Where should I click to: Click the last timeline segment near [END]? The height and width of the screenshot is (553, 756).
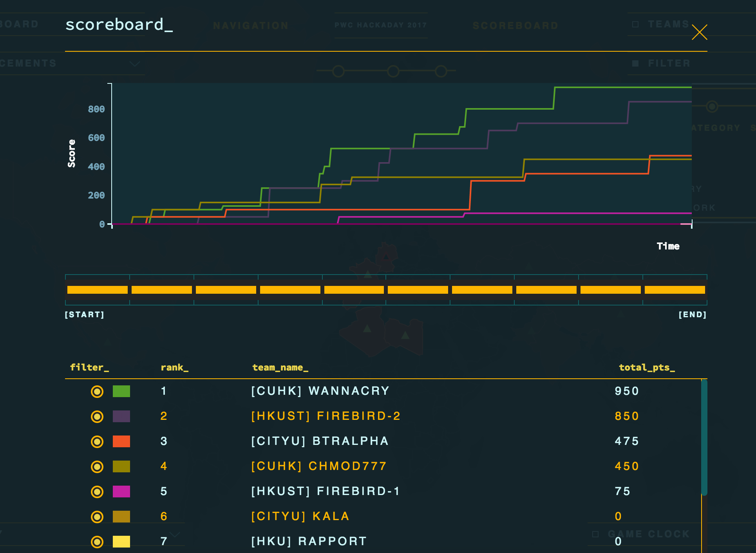coord(675,290)
